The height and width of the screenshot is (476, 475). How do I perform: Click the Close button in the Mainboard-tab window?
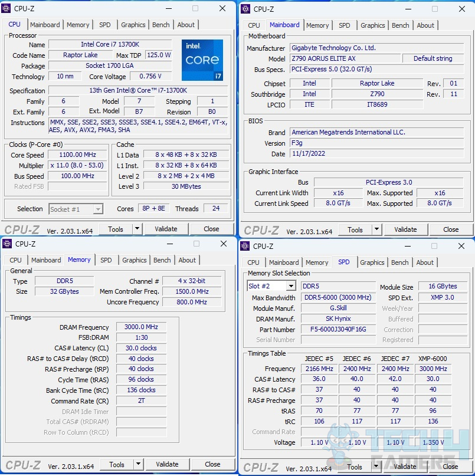click(451, 230)
